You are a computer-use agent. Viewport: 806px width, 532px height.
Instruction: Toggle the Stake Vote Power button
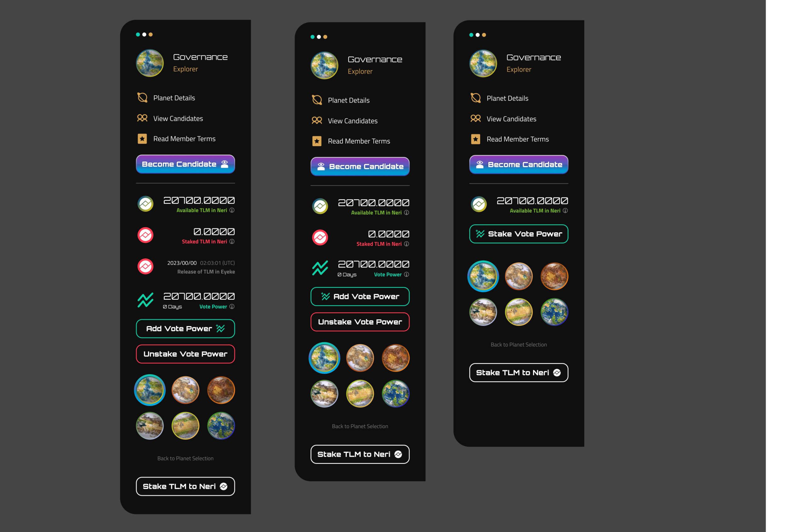(518, 233)
